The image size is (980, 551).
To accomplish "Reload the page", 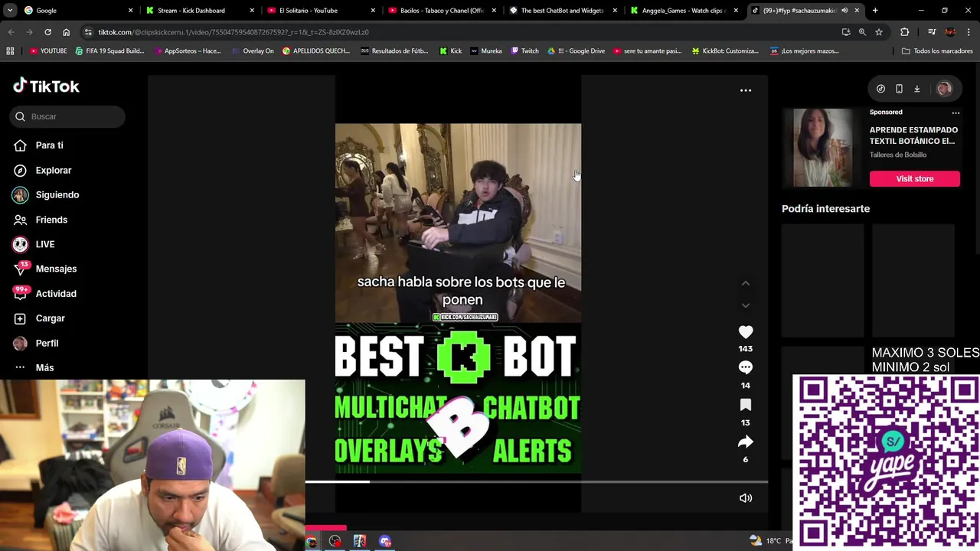I will pos(47,32).
